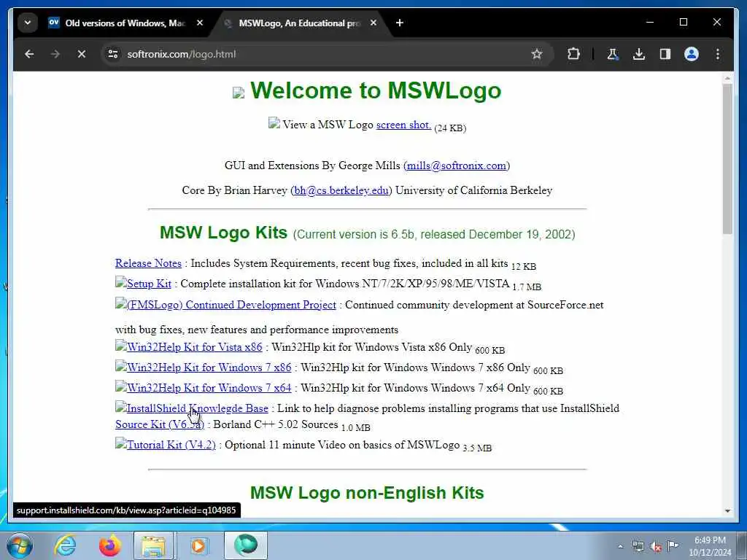Click the MSW Logo non-English Kits heading
Screen dimensions: 747x560
(x=367, y=493)
